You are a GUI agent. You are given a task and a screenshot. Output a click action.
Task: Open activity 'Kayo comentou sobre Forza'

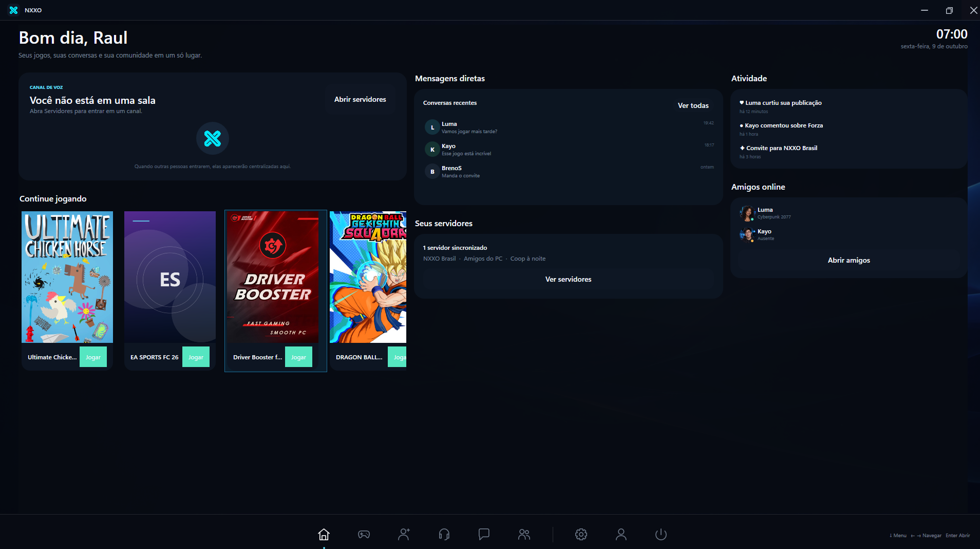(x=781, y=125)
